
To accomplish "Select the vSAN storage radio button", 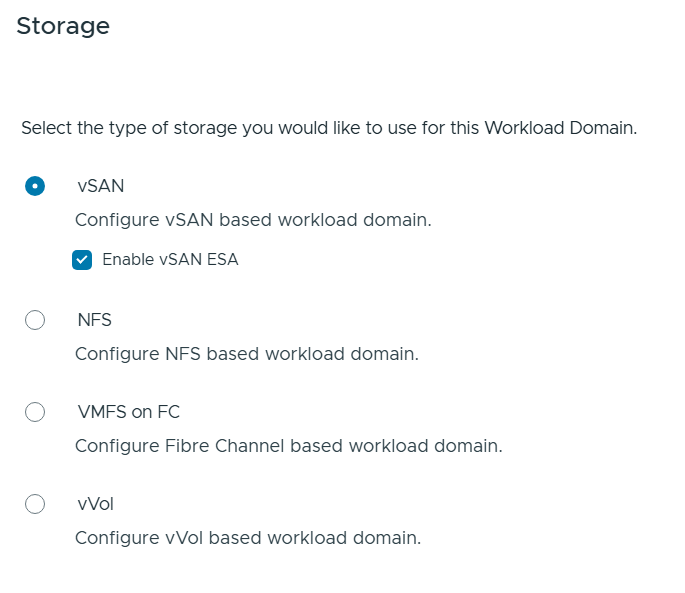I will tap(35, 186).
